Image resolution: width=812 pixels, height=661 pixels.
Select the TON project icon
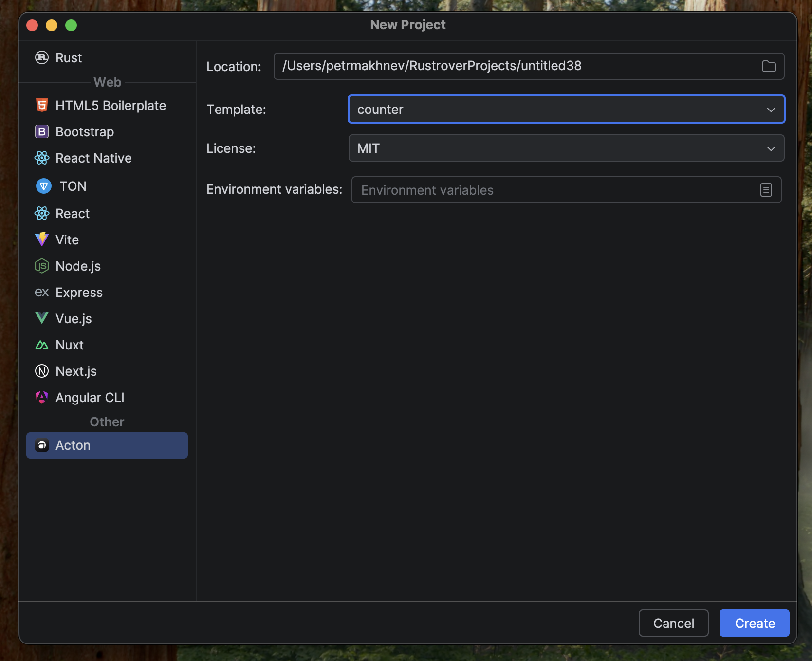pos(44,186)
